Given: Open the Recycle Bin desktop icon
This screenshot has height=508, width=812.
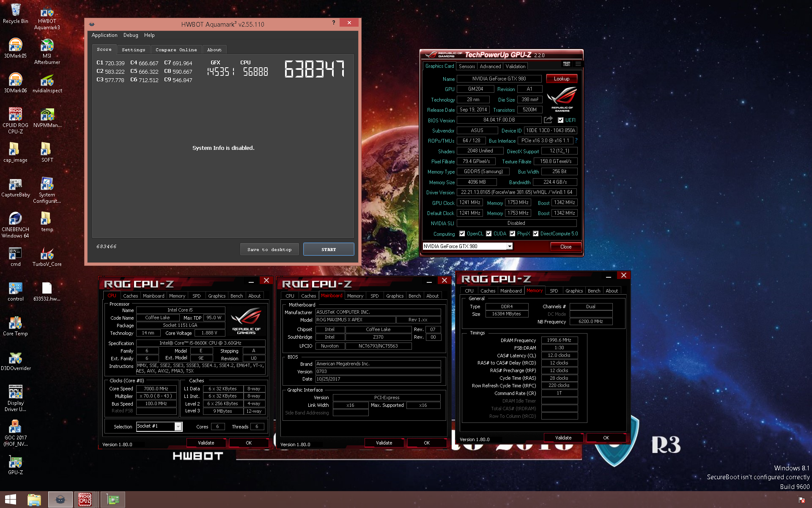Looking at the screenshot, I should (16, 14).
